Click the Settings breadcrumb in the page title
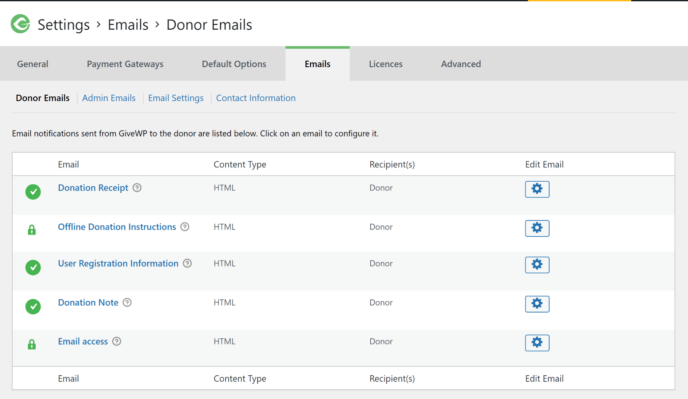The image size is (688, 399). pos(64,25)
